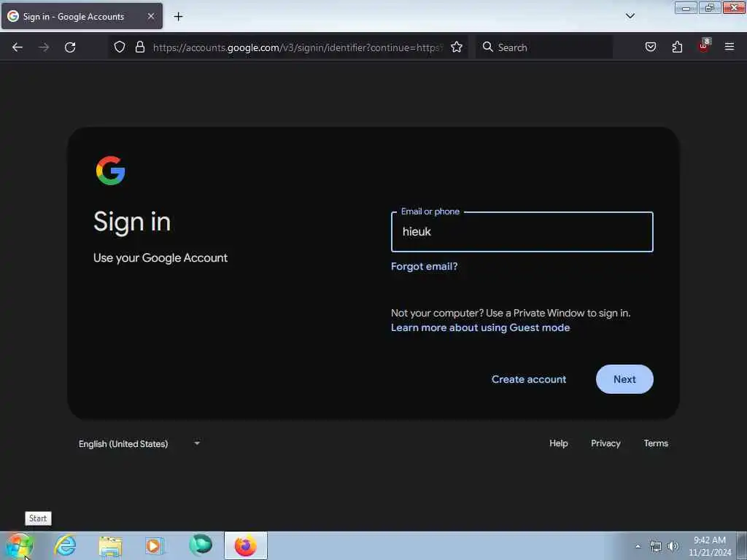747x560 pixels.
Task: Expand the English (United States) language dropdown
Action: click(139, 444)
